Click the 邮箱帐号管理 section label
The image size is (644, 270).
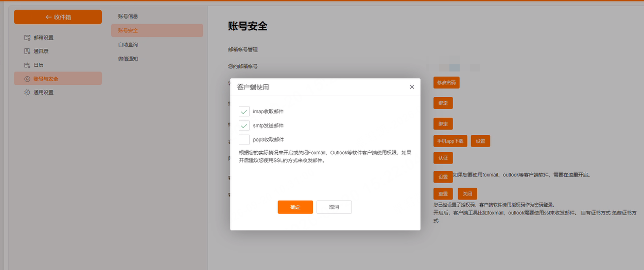click(x=243, y=50)
